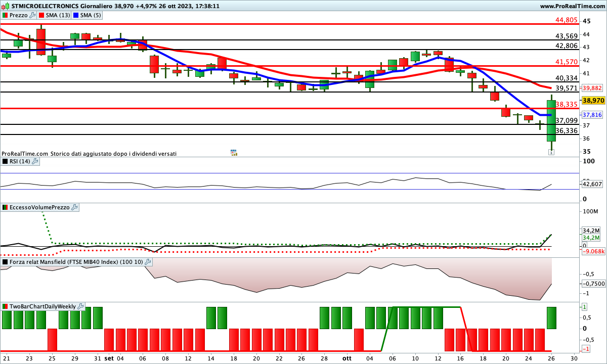
Task: Click date label 21 on time axis
Action: [x=7, y=358]
